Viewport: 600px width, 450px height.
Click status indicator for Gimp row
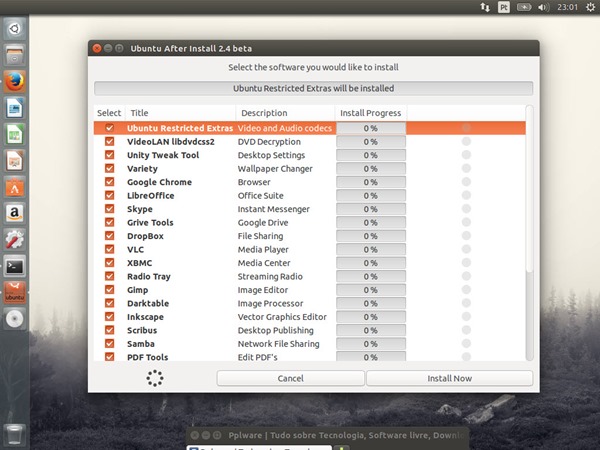click(x=466, y=289)
